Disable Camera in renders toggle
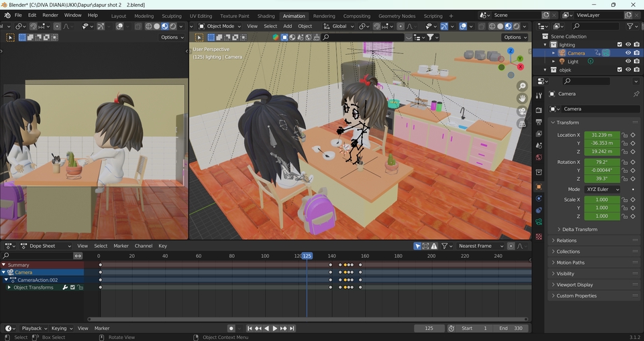Viewport: 644px width, 341px height. (x=637, y=53)
